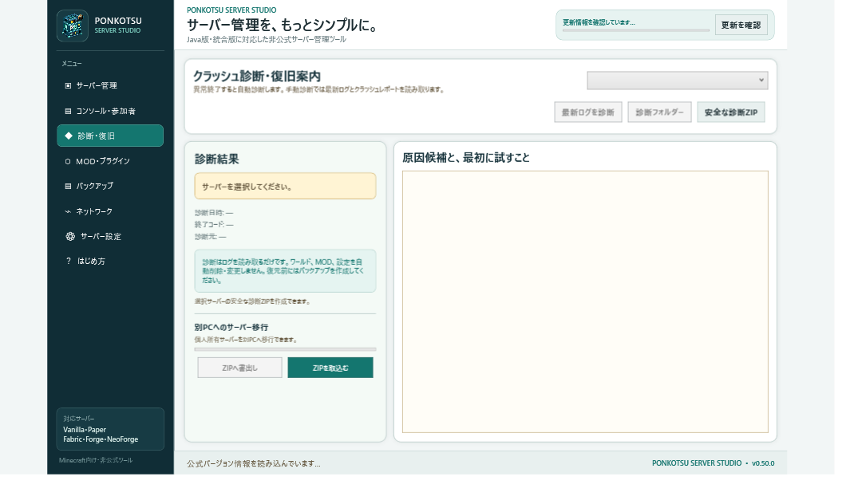846x504 pixels.
Task: Click the update check progress bar
Action: click(x=635, y=31)
